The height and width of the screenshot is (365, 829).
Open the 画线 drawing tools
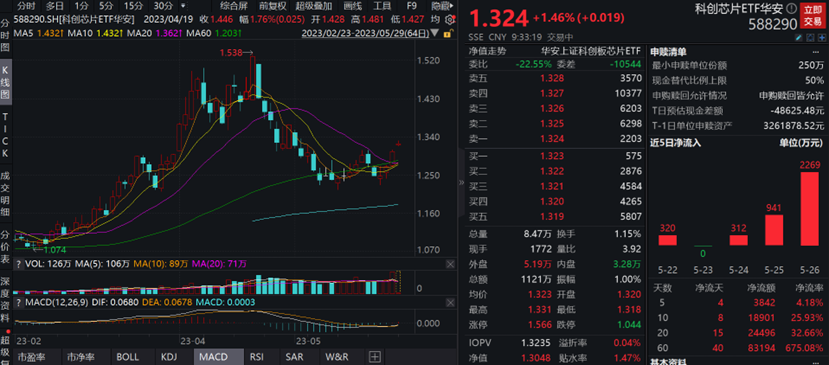353,6
